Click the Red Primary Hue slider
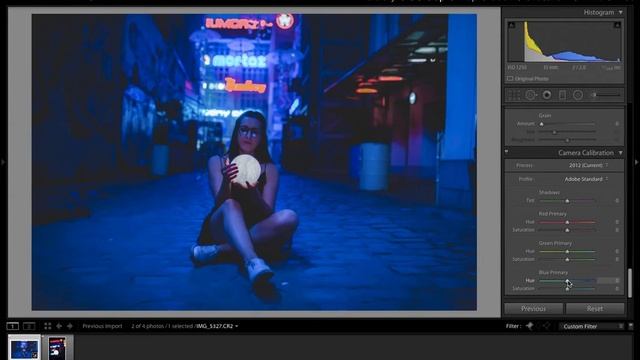The height and width of the screenshot is (360, 640). [x=567, y=222]
